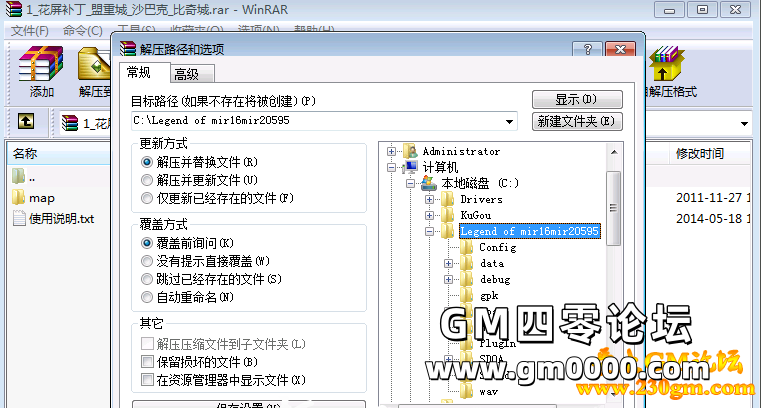The image size is (761, 408).
Task: Sort by 修改时间 column header
Action: [699, 154]
